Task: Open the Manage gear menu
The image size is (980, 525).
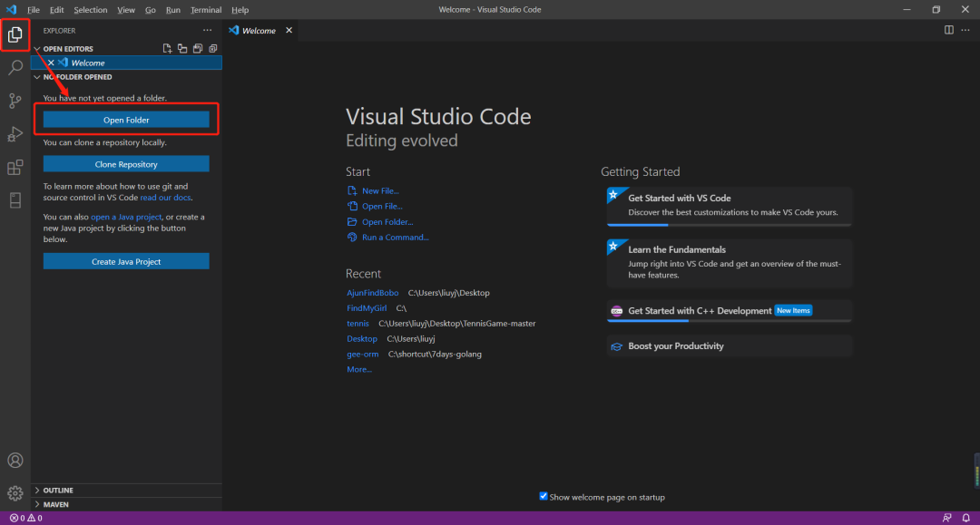Action: [x=15, y=493]
